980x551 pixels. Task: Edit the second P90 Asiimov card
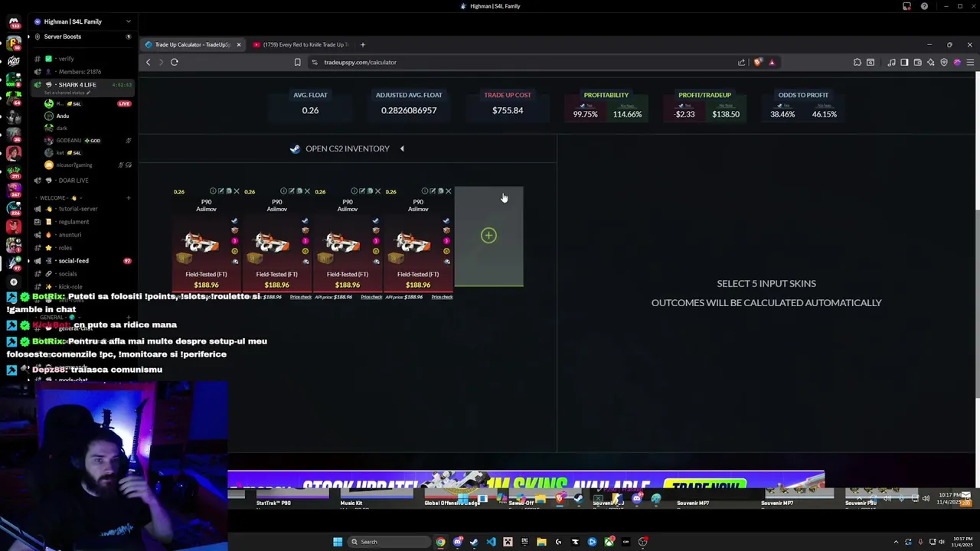click(x=292, y=191)
